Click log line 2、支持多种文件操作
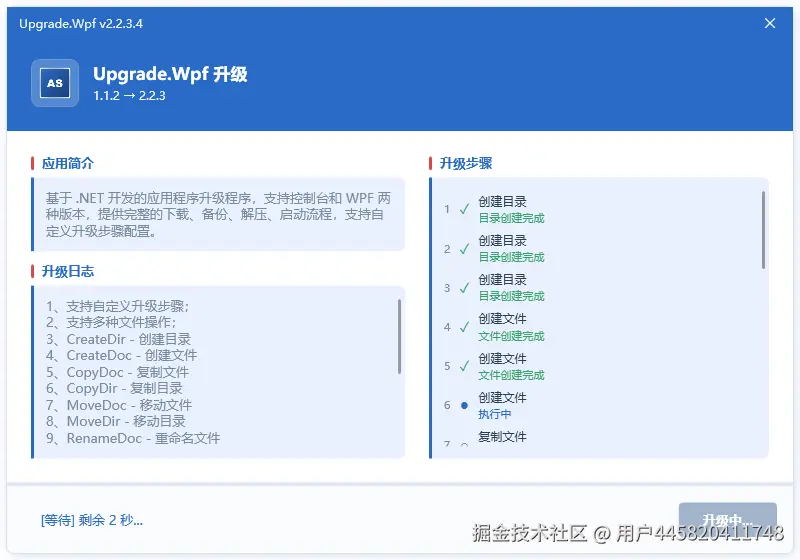Viewport: 800px width, 560px height. [x=111, y=322]
